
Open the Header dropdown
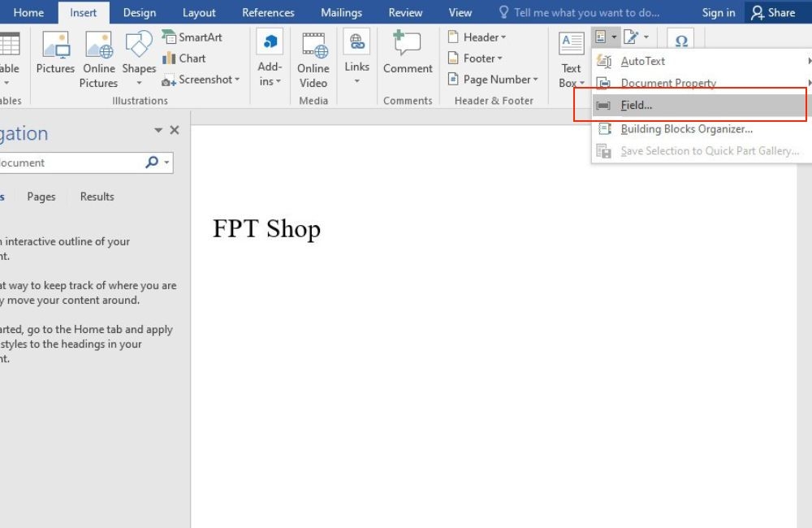(477, 37)
